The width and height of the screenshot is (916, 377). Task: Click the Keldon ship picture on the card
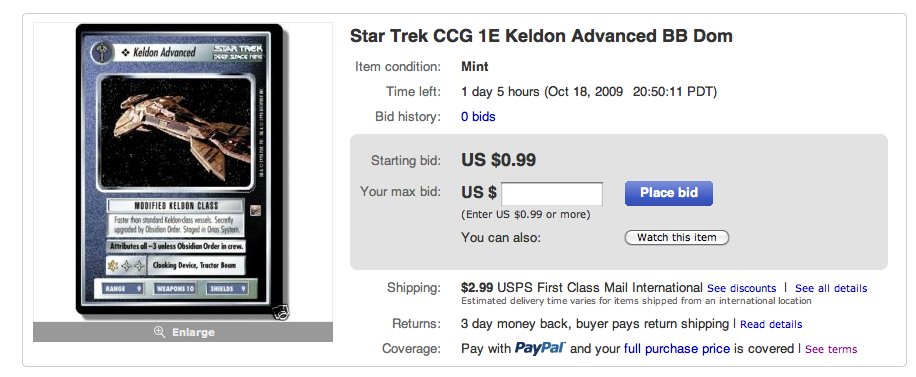(178, 133)
